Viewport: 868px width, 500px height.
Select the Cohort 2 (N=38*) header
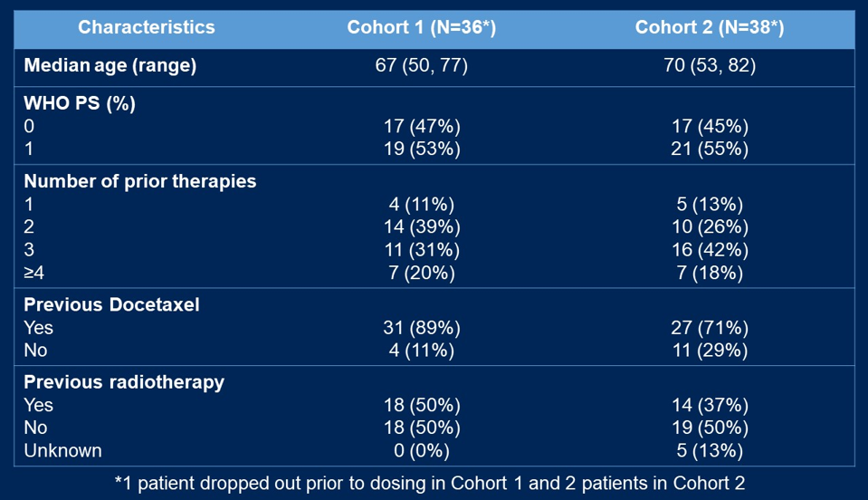[709, 27]
